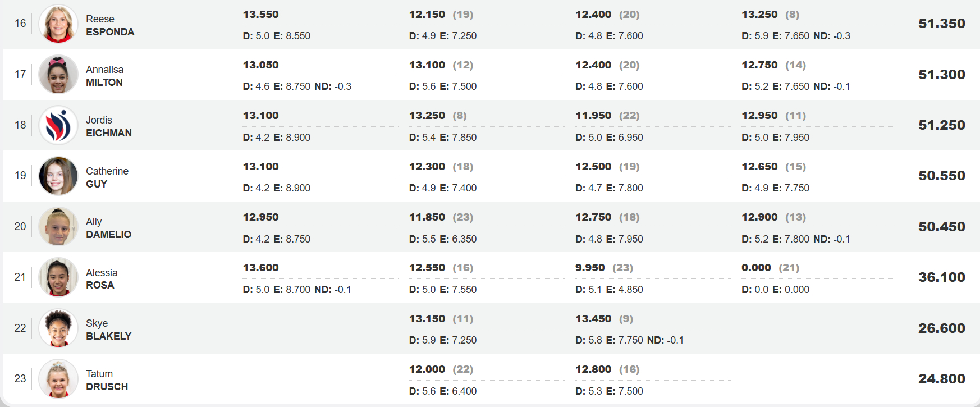Screen dimensions: 980x407
Task: Select Jordis Eichman's 13.250 bars score
Action: (427, 116)
